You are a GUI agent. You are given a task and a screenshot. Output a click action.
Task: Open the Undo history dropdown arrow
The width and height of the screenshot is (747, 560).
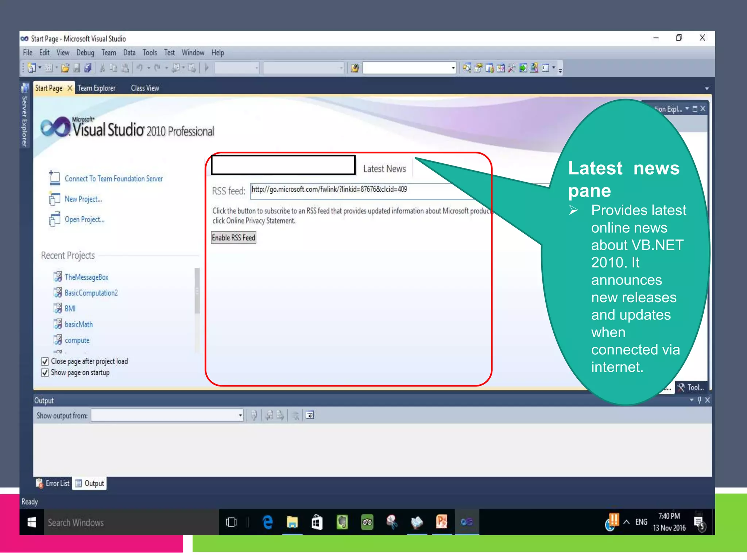click(148, 68)
